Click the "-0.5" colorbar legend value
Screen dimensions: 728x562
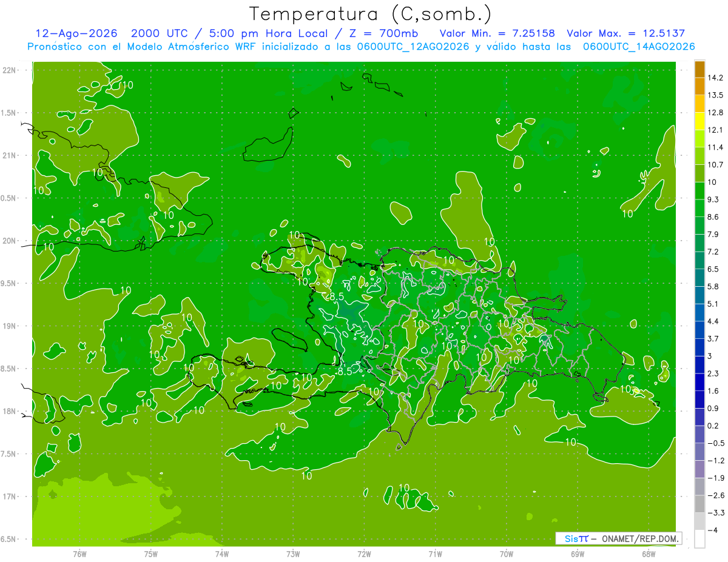pyautogui.click(x=716, y=443)
